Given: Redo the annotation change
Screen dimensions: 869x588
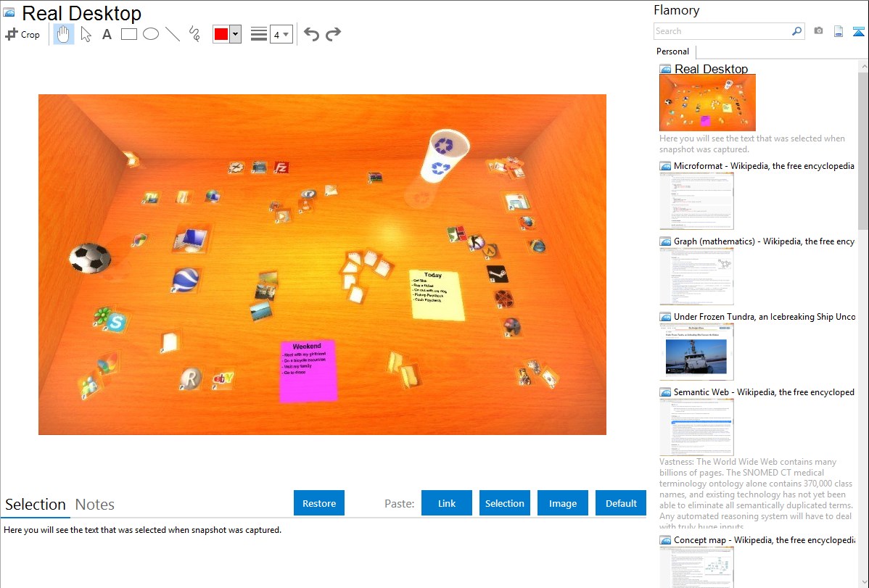Looking at the screenshot, I should [333, 34].
